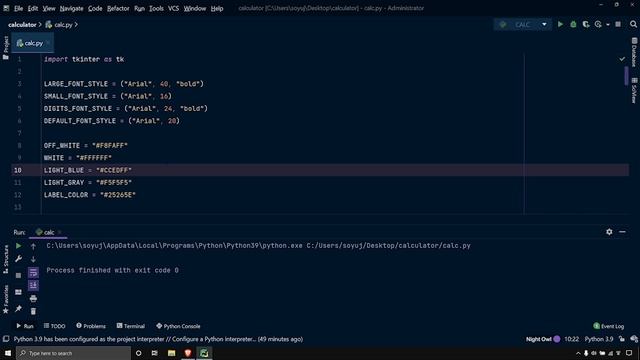The height and width of the screenshot is (360, 640).
Task: Stop execution with the top toolbar square
Action: 618,24
